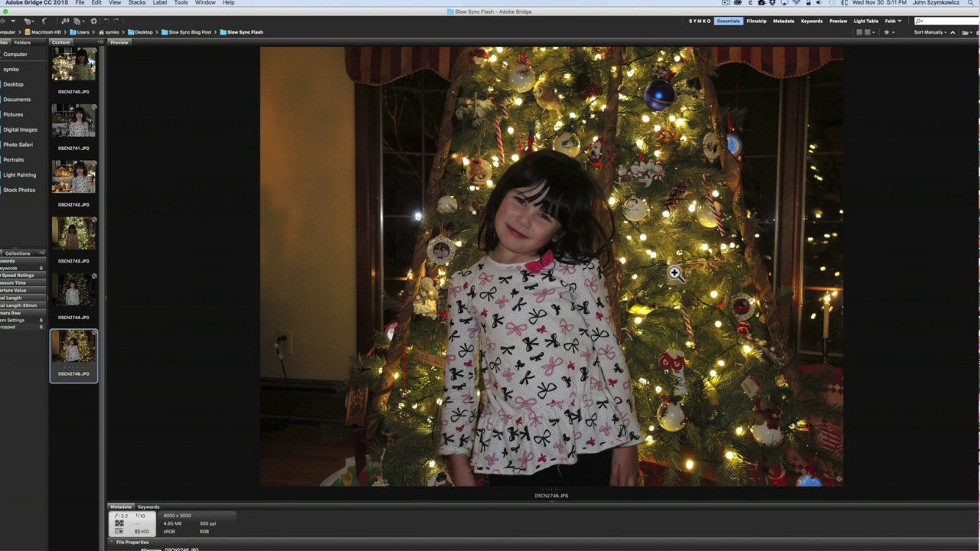This screenshot has height=551, width=980.
Task: Click the return to Photoshop boomerang icon
Action: tap(44, 21)
